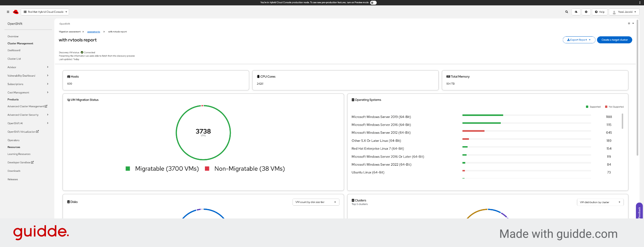Viewport: 644px width, 247px height.
Task: Open Learning Resources in the sidebar
Action: click(19, 154)
